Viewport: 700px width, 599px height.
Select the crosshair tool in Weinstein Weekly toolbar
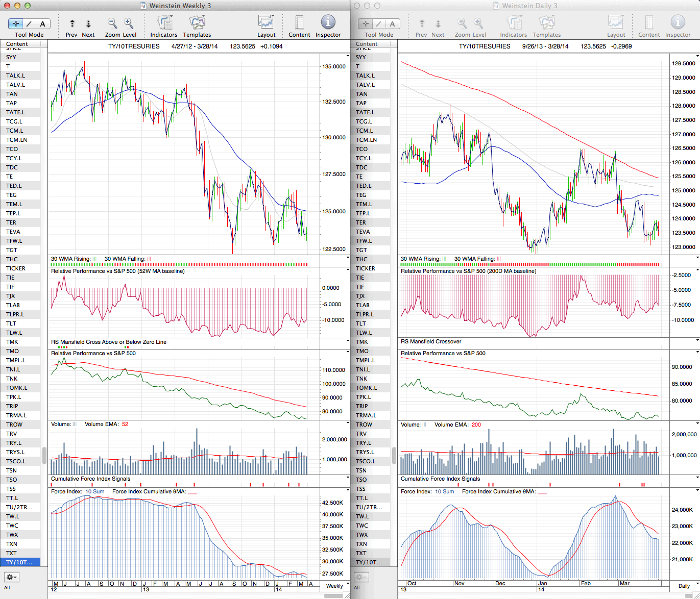click(16, 23)
